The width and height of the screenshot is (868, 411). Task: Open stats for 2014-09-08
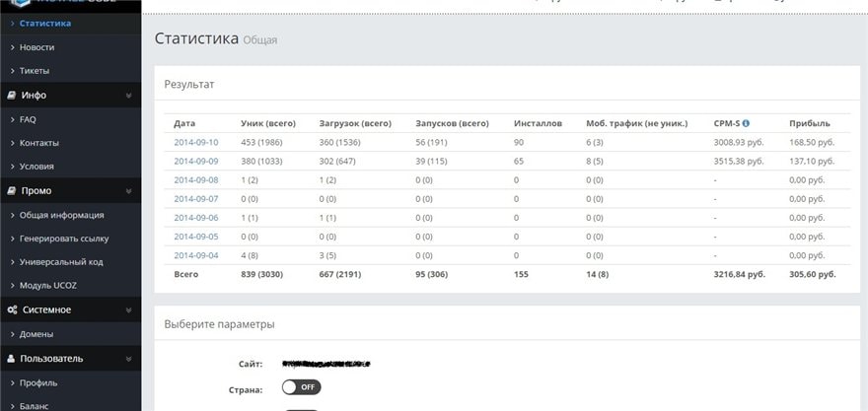pos(196,179)
